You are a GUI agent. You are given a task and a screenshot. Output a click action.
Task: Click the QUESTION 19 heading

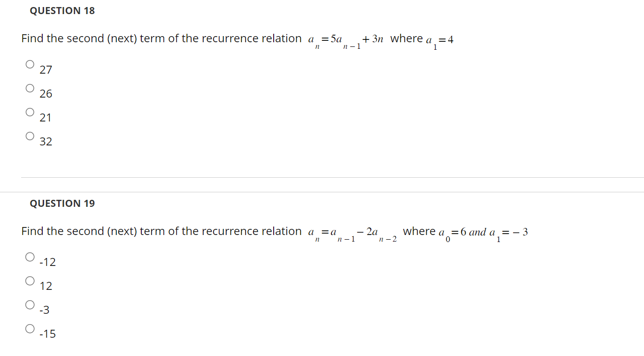pos(62,203)
